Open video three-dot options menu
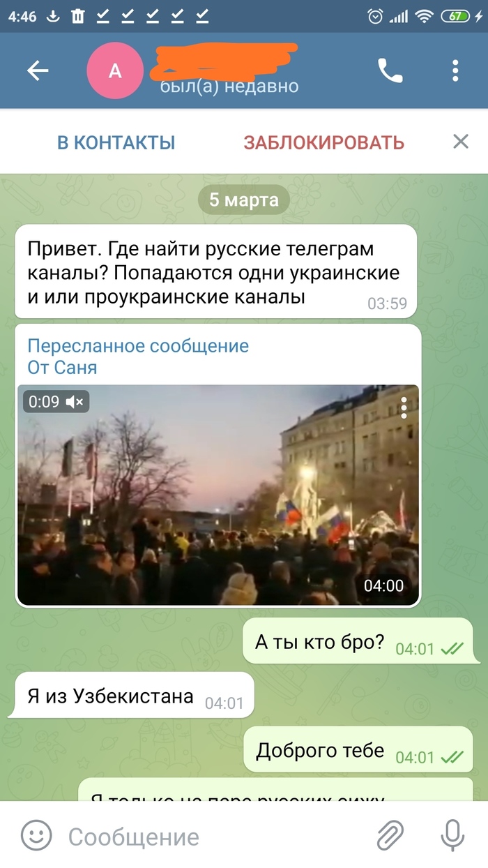Viewport: 488px width, 868px height. [x=404, y=407]
